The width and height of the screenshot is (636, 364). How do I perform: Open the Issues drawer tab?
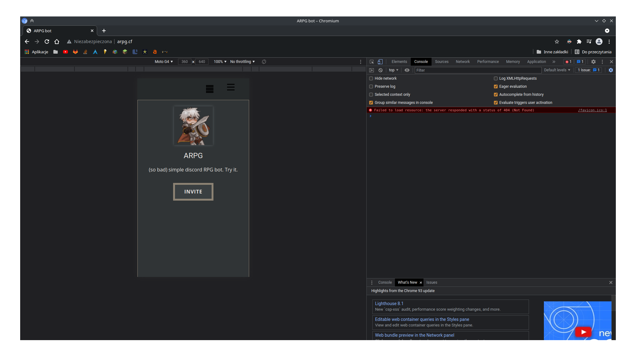click(x=432, y=282)
